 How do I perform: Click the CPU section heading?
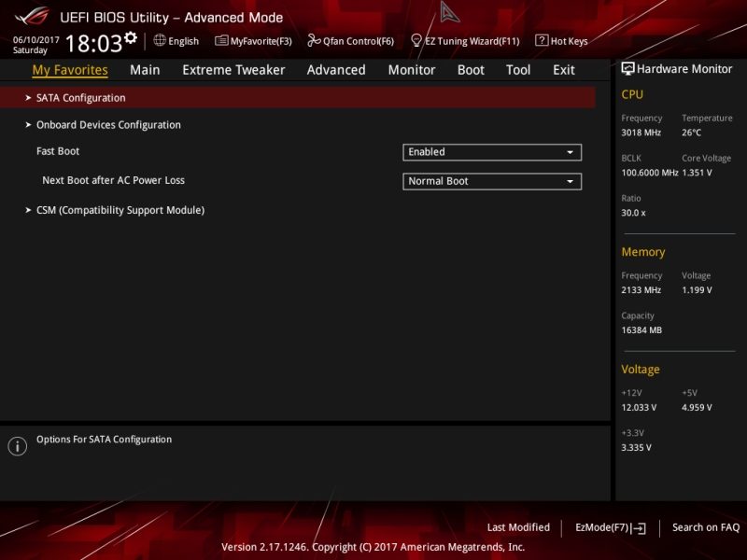coord(632,95)
